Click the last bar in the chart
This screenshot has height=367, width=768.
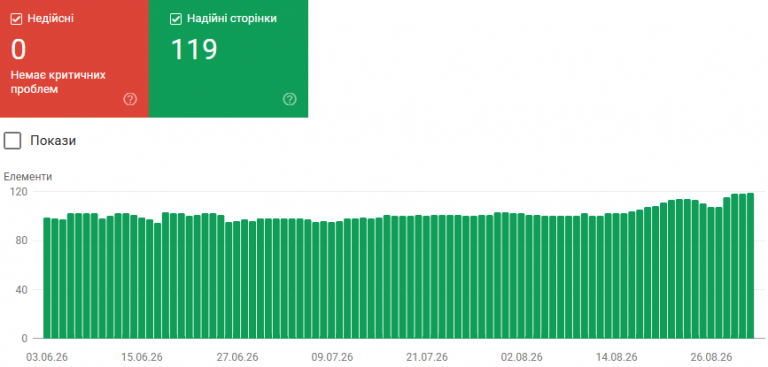click(x=750, y=266)
